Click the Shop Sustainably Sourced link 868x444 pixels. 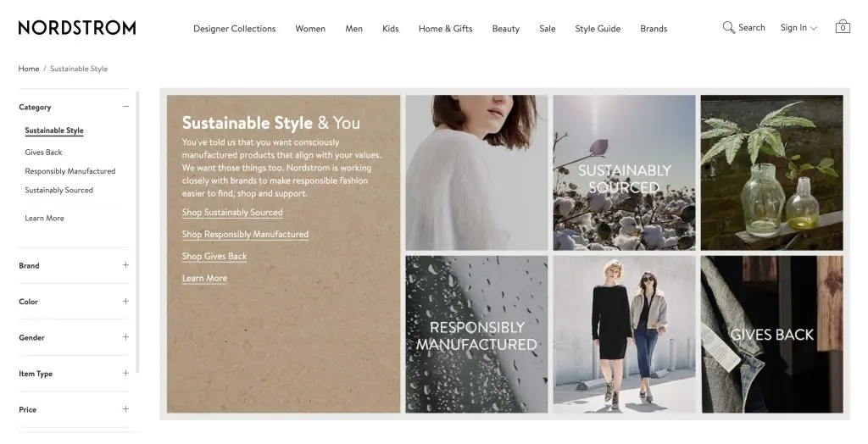tap(232, 213)
